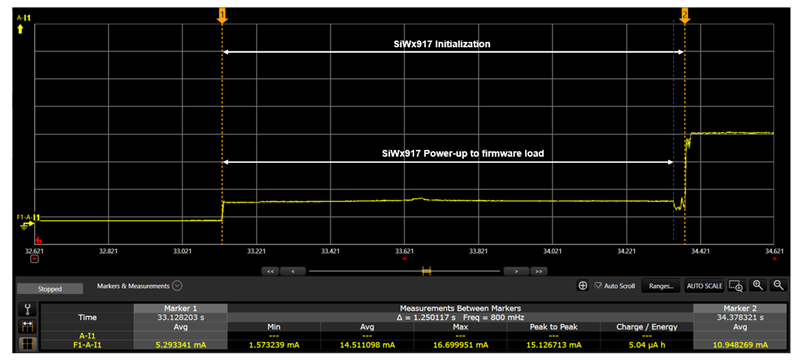Screen dimensions: 809x362
Task: Click the Marker 2 column header
Action: tap(740, 308)
